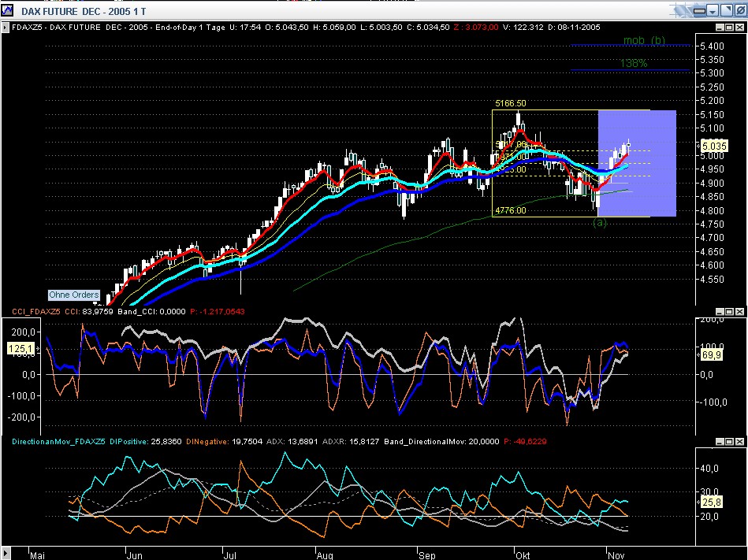The height and width of the screenshot is (560, 748).
Task: Click the 4.550 price axis label
Action: click(713, 280)
